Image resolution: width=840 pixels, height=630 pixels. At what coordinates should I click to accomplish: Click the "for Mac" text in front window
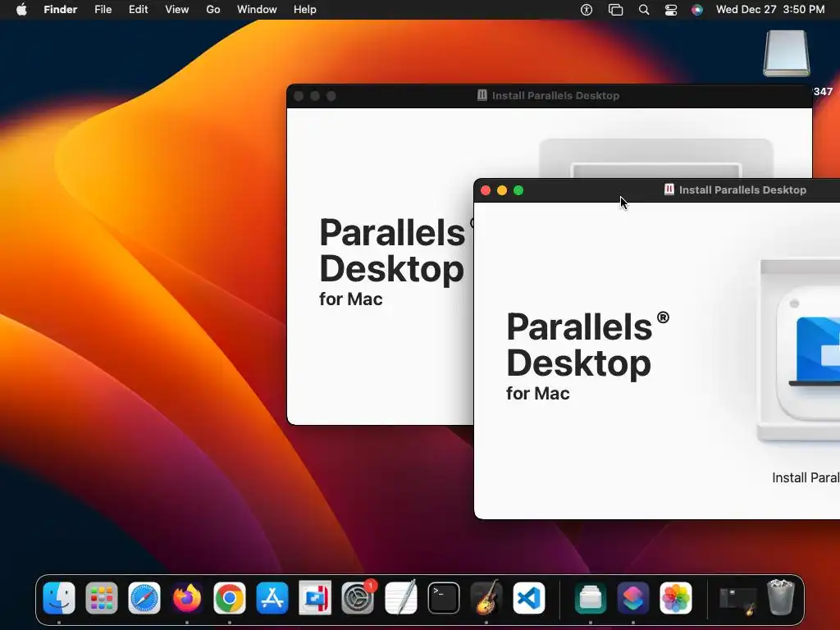[538, 393]
